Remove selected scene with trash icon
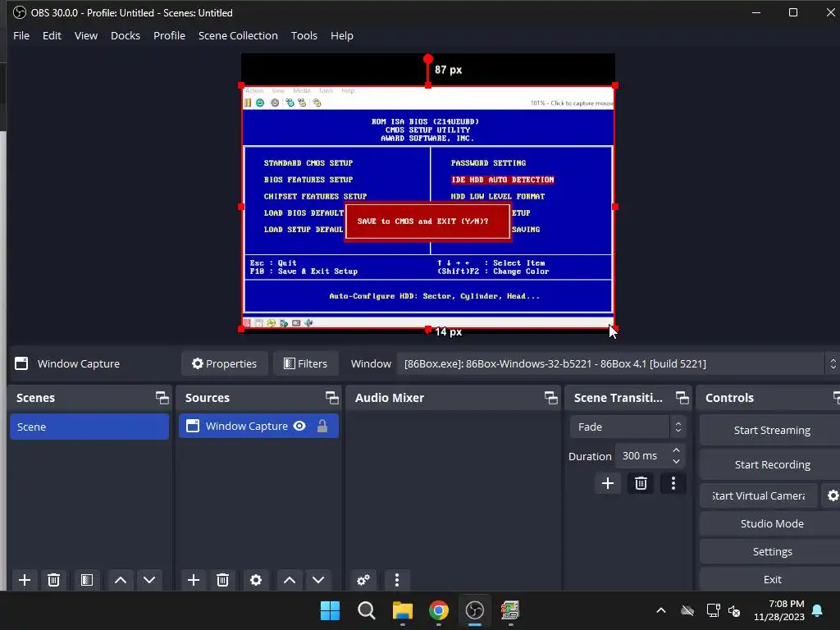 pyautogui.click(x=53, y=580)
